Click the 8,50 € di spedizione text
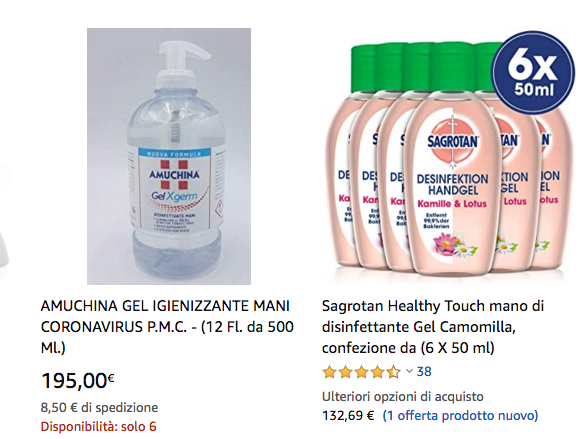Image resolution: width=579 pixels, height=439 pixels. tap(99, 407)
